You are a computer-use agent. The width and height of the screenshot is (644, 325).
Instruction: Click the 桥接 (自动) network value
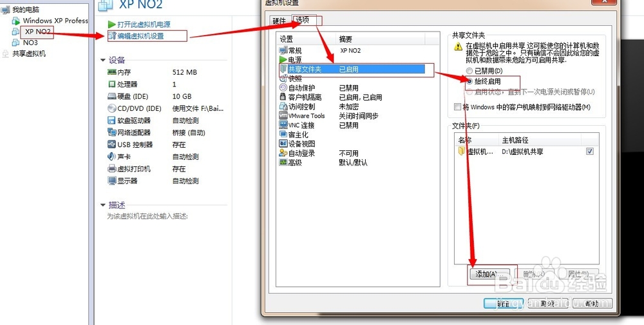pos(189,132)
